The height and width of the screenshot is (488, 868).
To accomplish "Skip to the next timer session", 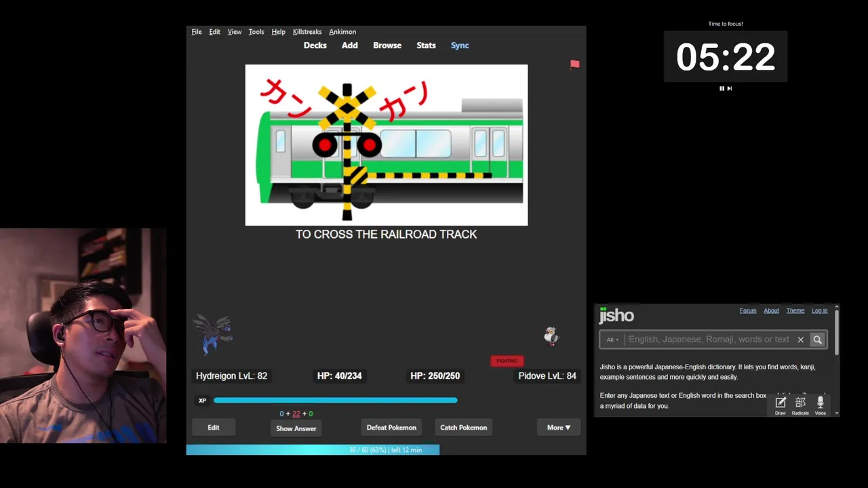I will tap(730, 88).
